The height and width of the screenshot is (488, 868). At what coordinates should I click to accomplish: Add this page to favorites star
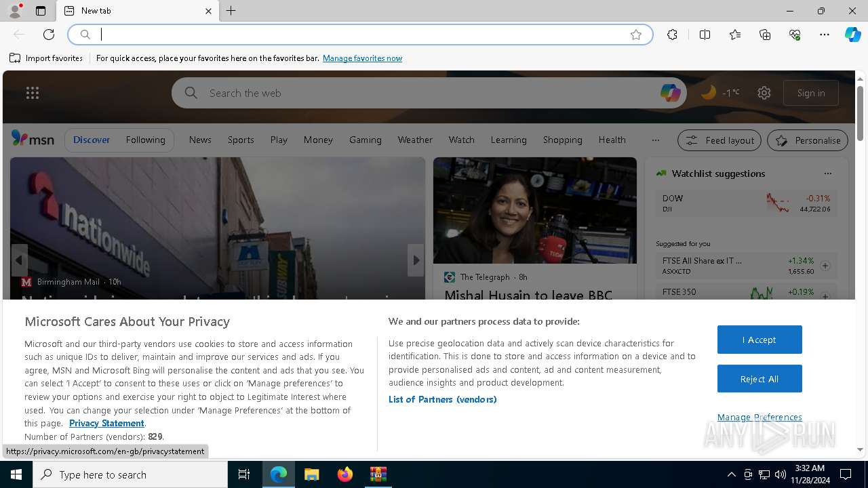coord(636,35)
